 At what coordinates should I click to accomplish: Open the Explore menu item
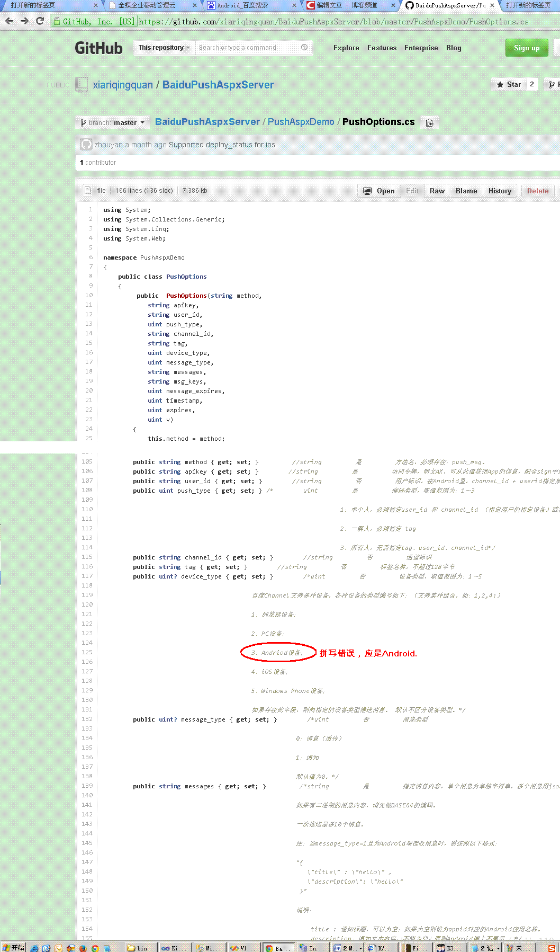[x=346, y=48]
